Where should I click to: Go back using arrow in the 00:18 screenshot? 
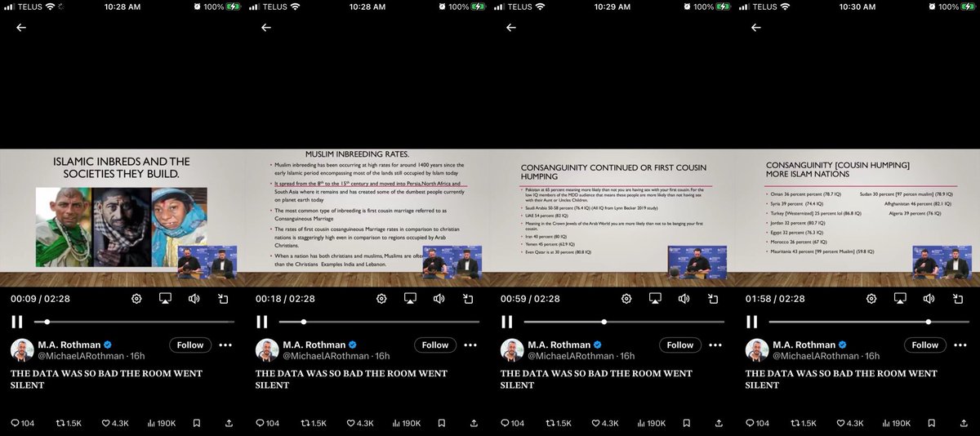pyautogui.click(x=266, y=28)
